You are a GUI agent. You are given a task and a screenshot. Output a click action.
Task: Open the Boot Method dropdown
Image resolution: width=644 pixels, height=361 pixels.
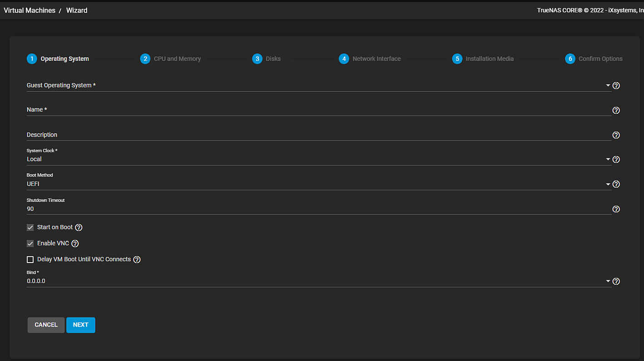tap(318, 184)
